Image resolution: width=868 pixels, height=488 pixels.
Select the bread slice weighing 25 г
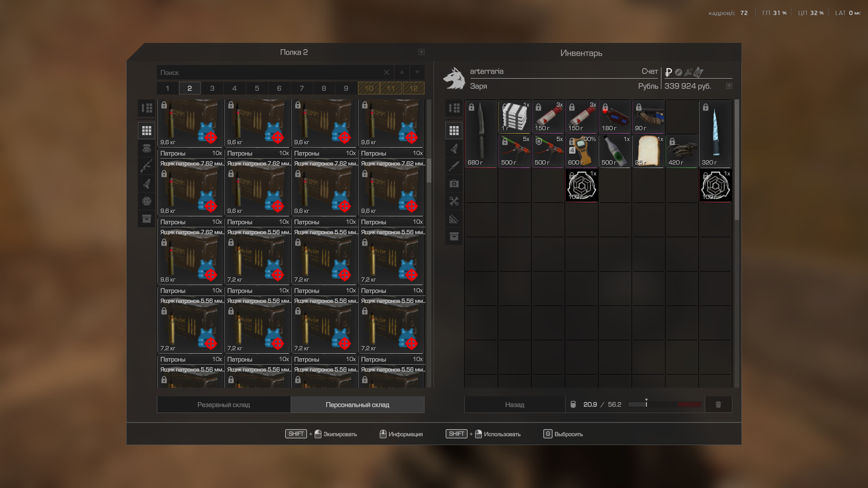648,151
